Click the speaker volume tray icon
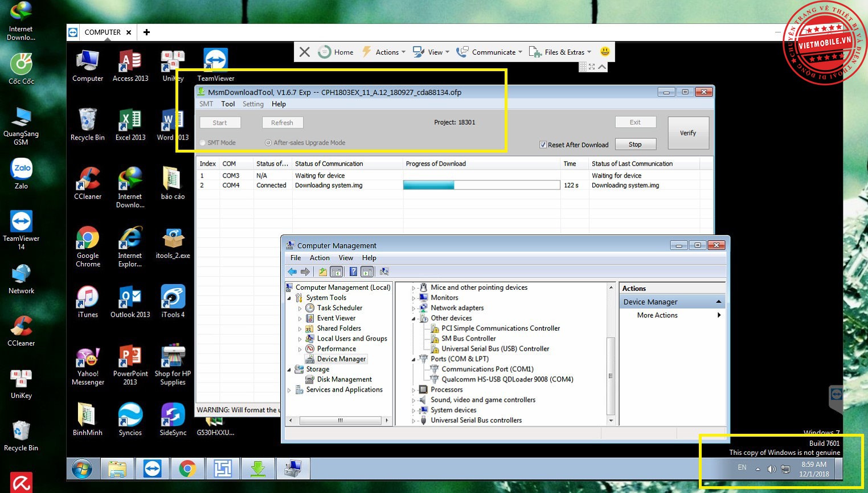Image resolution: width=868 pixels, height=493 pixels. point(771,469)
